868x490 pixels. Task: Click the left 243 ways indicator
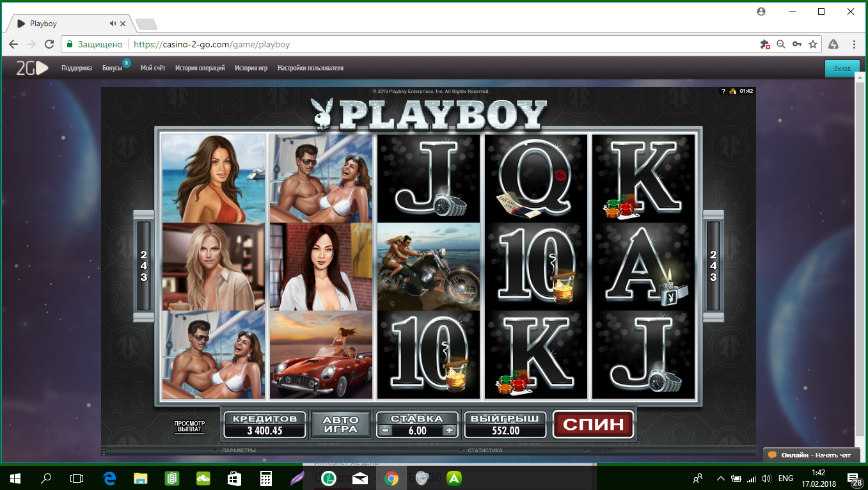(x=144, y=266)
